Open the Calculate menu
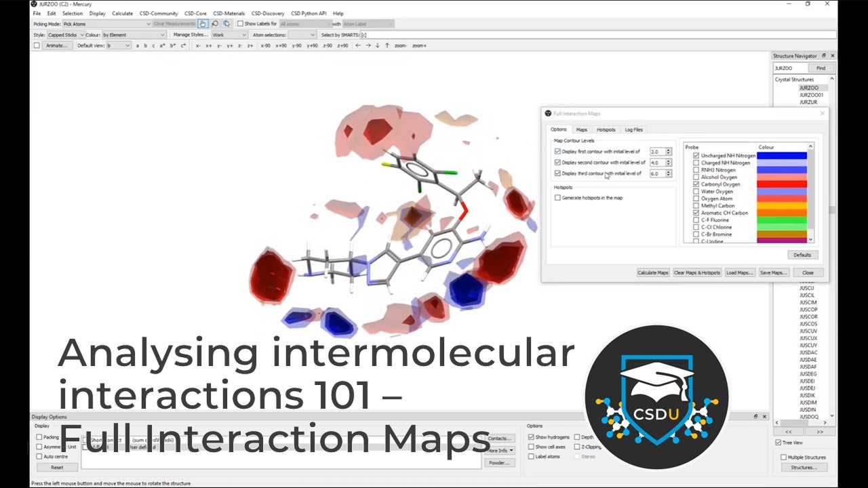 [x=123, y=14]
